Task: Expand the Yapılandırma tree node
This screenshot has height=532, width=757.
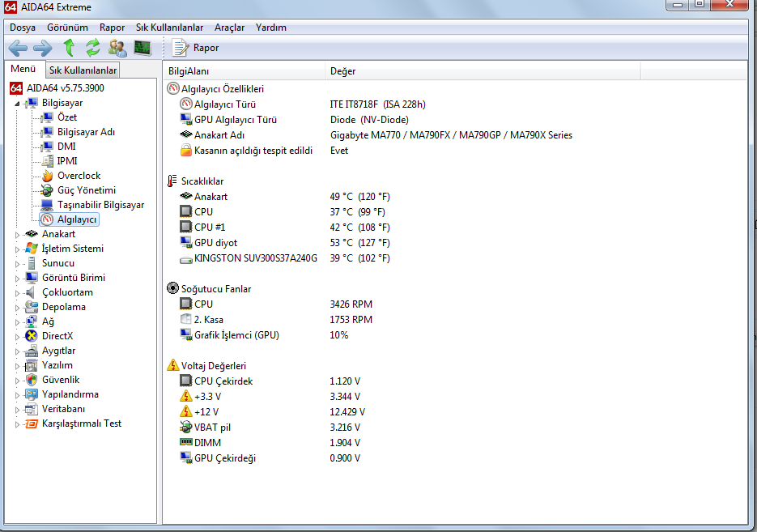Action: [17, 395]
